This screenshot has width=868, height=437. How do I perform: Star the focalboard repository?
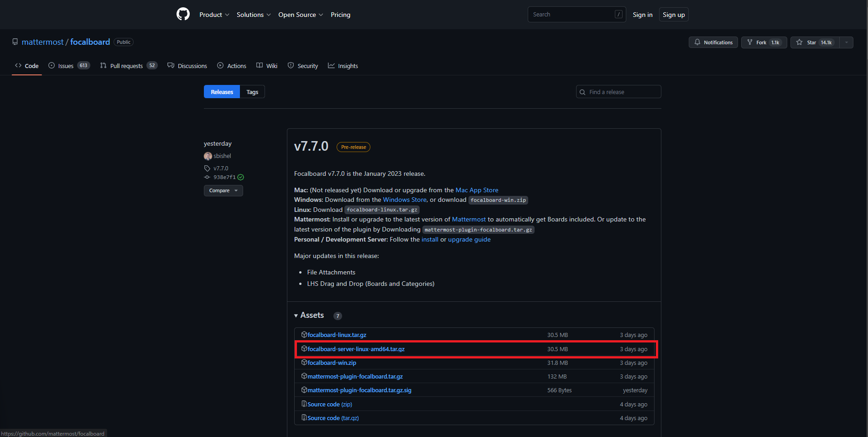coord(815,42)
